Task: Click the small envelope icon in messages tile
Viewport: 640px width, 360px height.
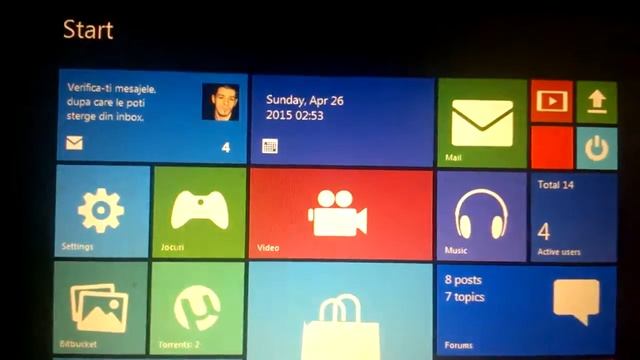Action: coord(74,143)
